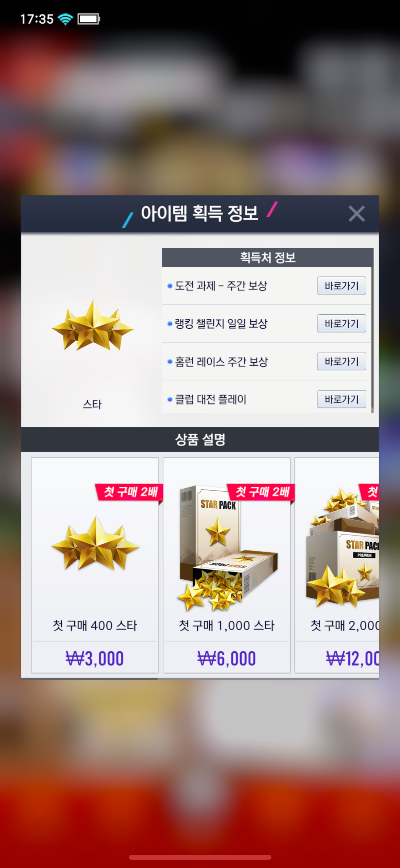The width and height of the screenshot is (400, 868).
Task: Close the 아이템 획득 정보 popup
Action: [x=356, y=214]
